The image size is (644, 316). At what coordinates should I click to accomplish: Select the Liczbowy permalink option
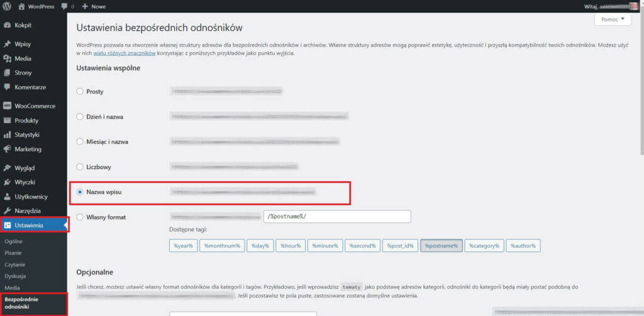coord(80,167)
